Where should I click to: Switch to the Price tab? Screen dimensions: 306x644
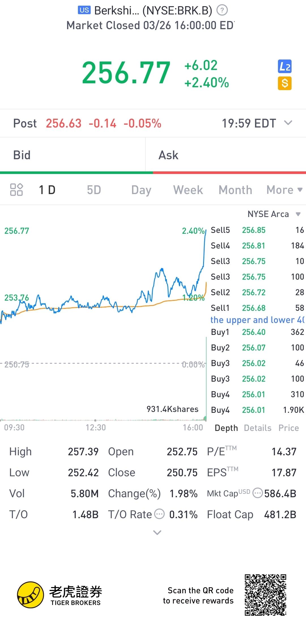pyautogui.click(x=289, y=428)
